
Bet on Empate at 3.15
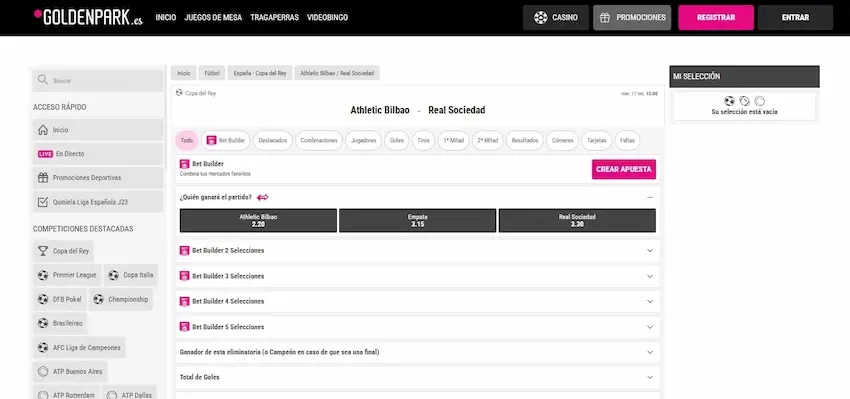(x=417, y=220)
